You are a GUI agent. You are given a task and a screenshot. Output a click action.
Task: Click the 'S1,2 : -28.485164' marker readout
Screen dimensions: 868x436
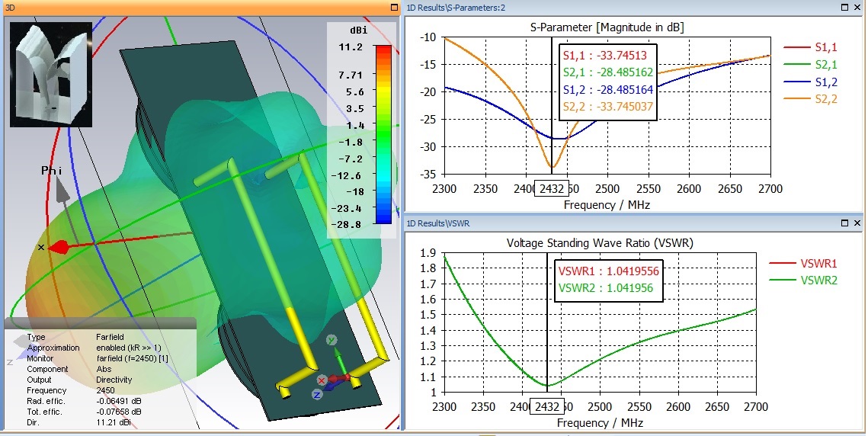click(x=608, y=90)
